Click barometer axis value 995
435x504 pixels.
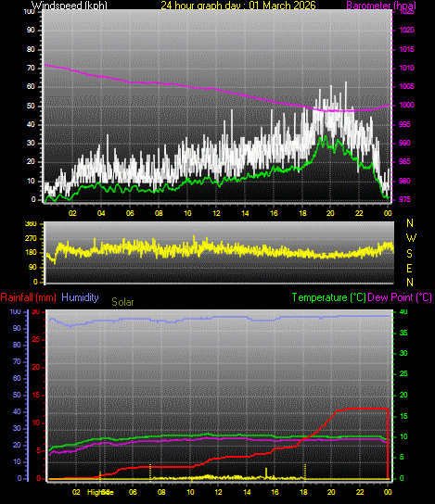404,124
